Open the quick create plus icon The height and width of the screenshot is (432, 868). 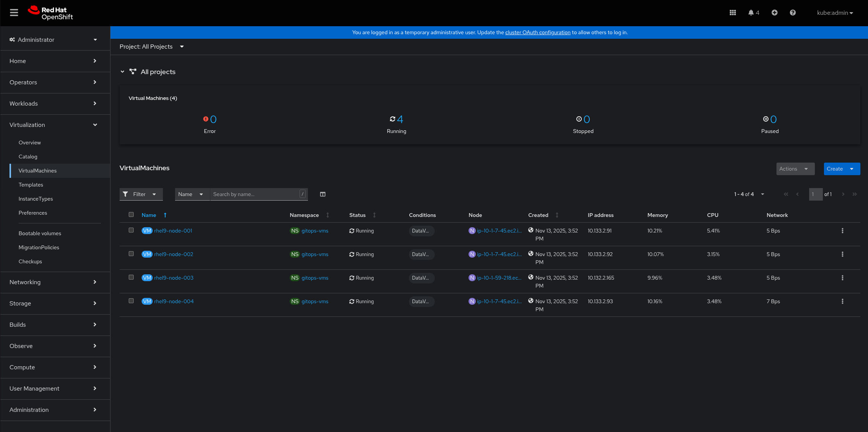pyautogui.click(x=774, y=13)
